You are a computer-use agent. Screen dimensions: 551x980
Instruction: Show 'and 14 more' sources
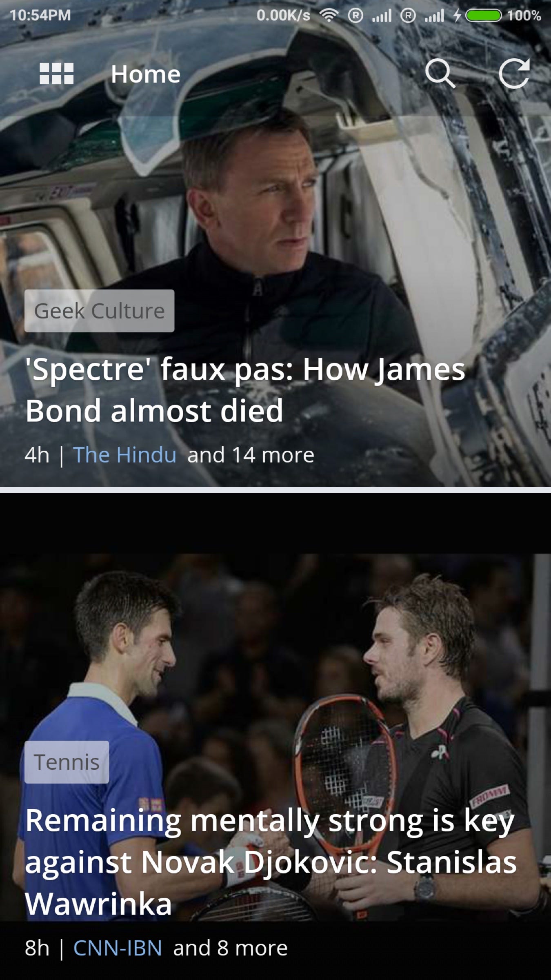pyautogui.click(x=251, y=455)
